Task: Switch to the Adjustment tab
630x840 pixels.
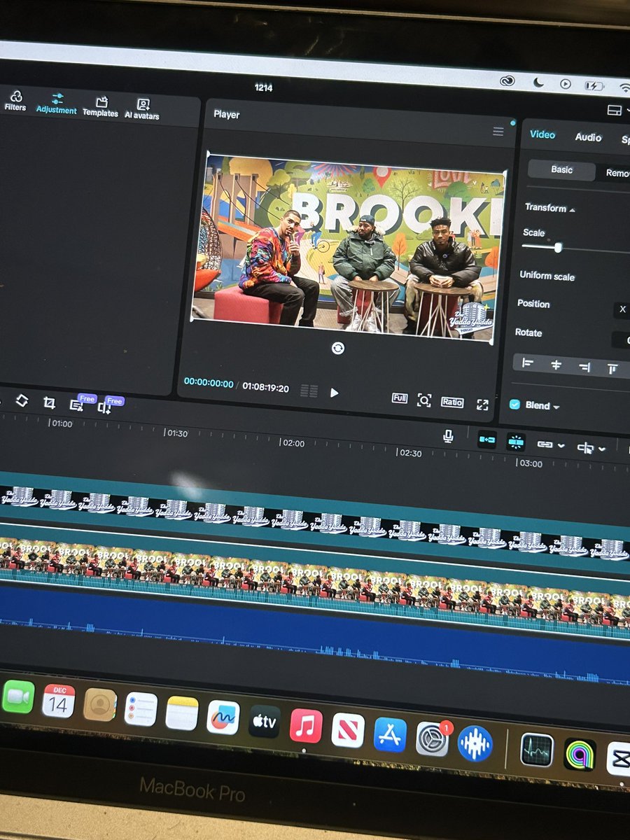Action: 57,104
